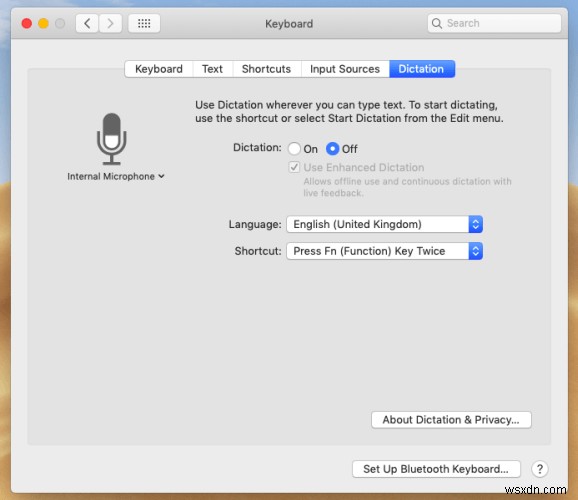Image resolution: width=578 pixels, height=500 pixels.
Task: Turn Dictation On
Action: point(295,149)
